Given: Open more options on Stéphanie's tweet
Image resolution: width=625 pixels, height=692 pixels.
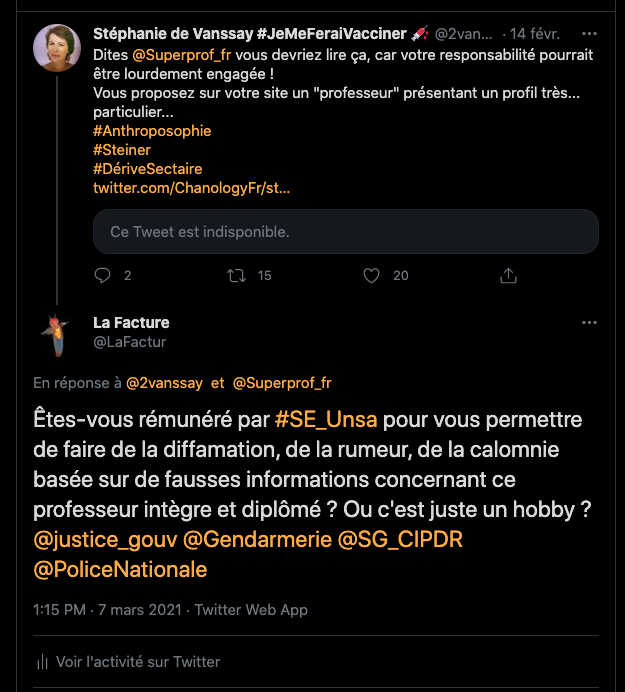Looking at the screenshot, I should 589,34.
